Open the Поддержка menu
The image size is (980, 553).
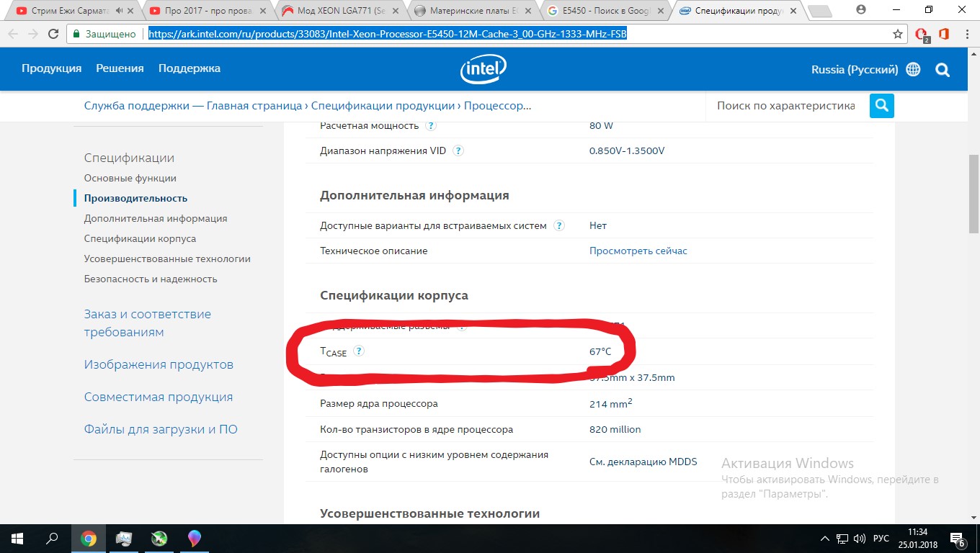point(190,68)
